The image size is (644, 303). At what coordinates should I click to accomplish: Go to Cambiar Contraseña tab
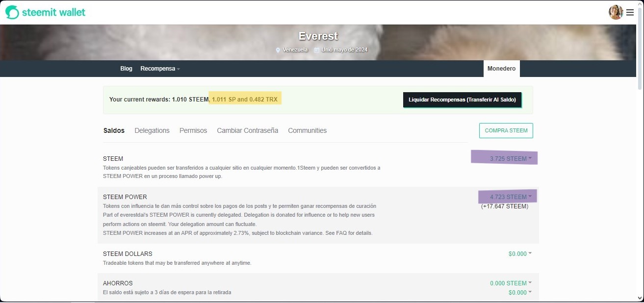248,130
